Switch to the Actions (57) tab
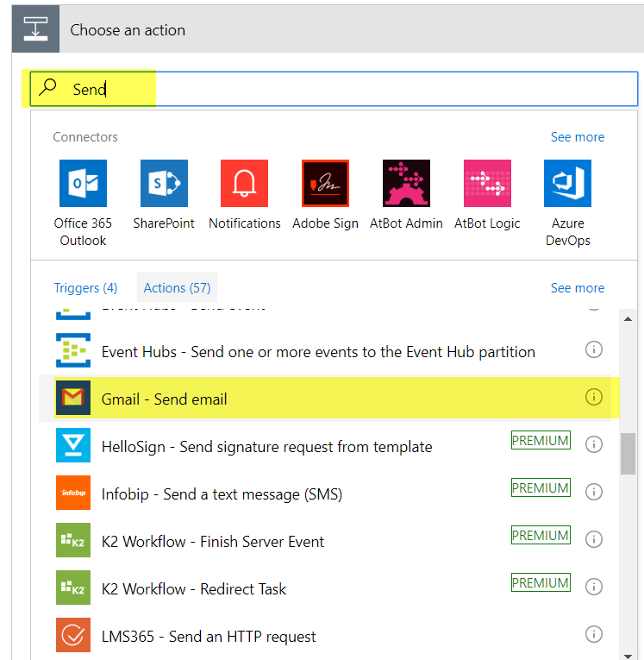Viewport: 644px width, 660px height. point(177,288)
